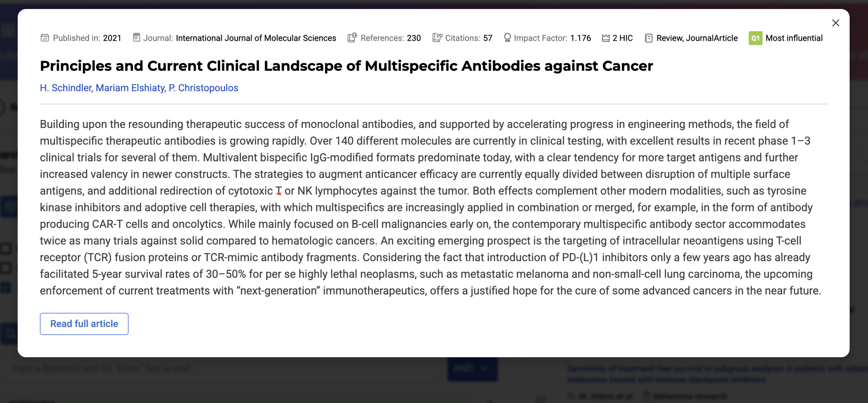Click the Published in calendar icon
This screenshot has height=403, width=868.
pyautogui.click(x=45, y=38)
